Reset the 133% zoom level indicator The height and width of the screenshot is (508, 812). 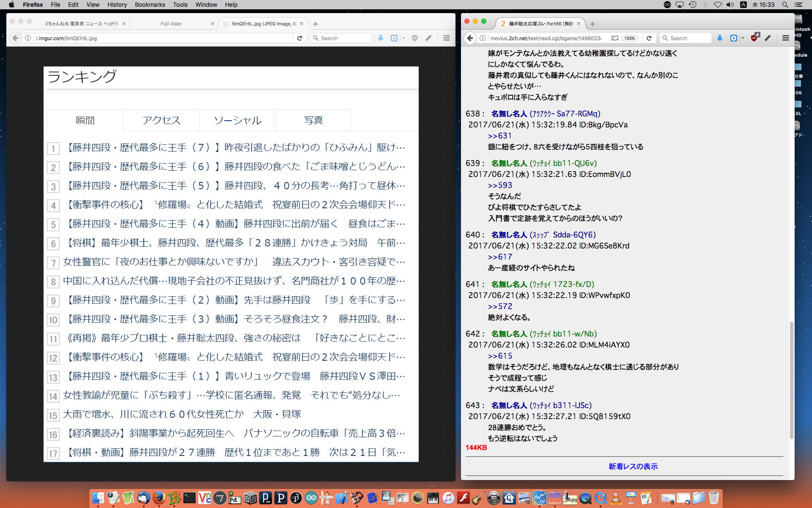(630, 38)
